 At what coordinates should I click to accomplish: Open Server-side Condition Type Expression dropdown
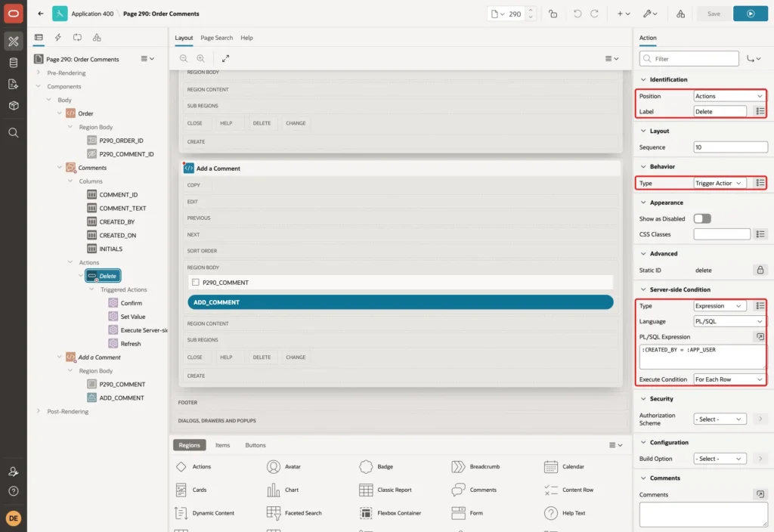coord(719,306)
